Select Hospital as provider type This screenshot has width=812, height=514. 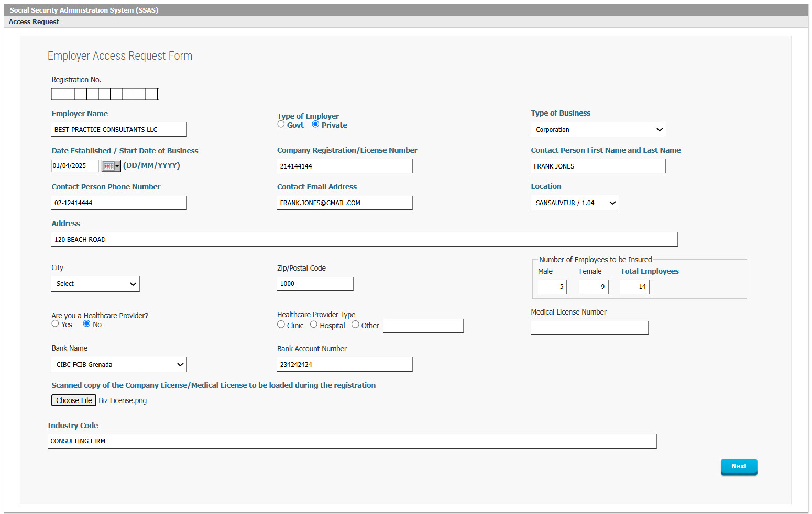pos(314,325)
